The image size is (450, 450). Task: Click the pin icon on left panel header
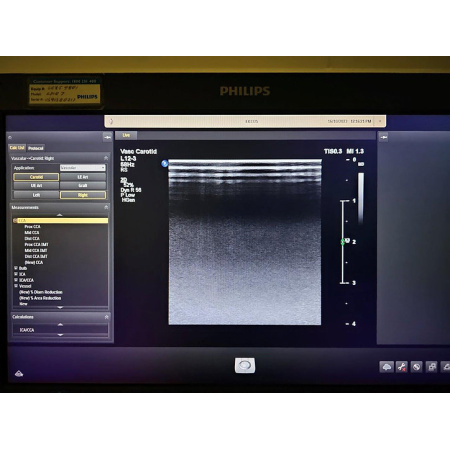(107, 137)
